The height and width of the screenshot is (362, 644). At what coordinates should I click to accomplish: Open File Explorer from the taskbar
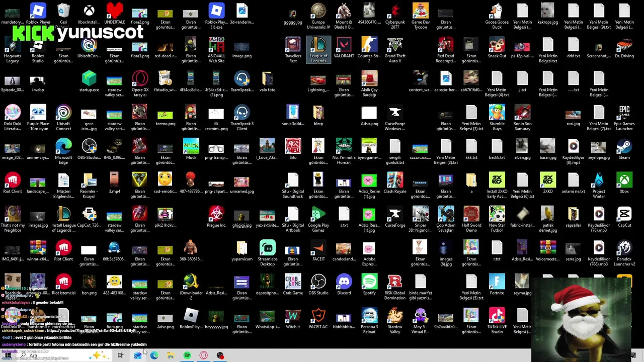[x=171, y=355]
